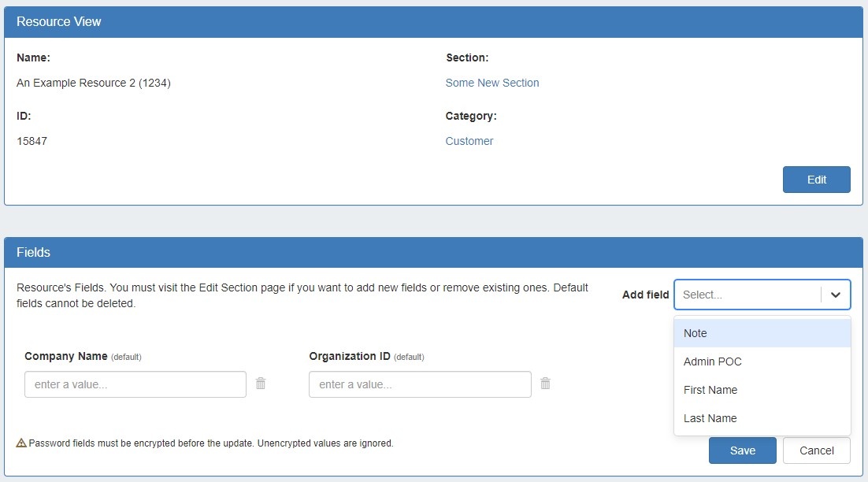The image size is (868, 482).
Task: Click the trash icon beside Organization ID
Action: (x=545, y=384)
